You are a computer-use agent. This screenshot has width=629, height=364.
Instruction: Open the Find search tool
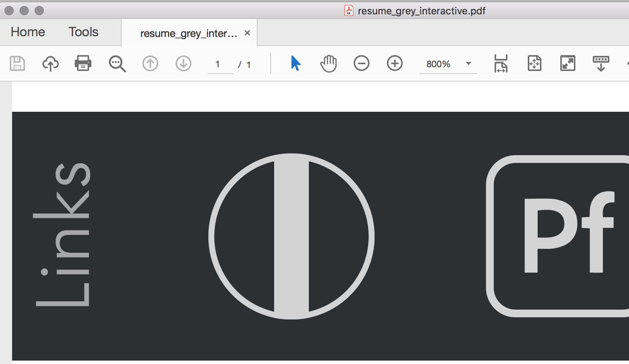pos(117,63)
